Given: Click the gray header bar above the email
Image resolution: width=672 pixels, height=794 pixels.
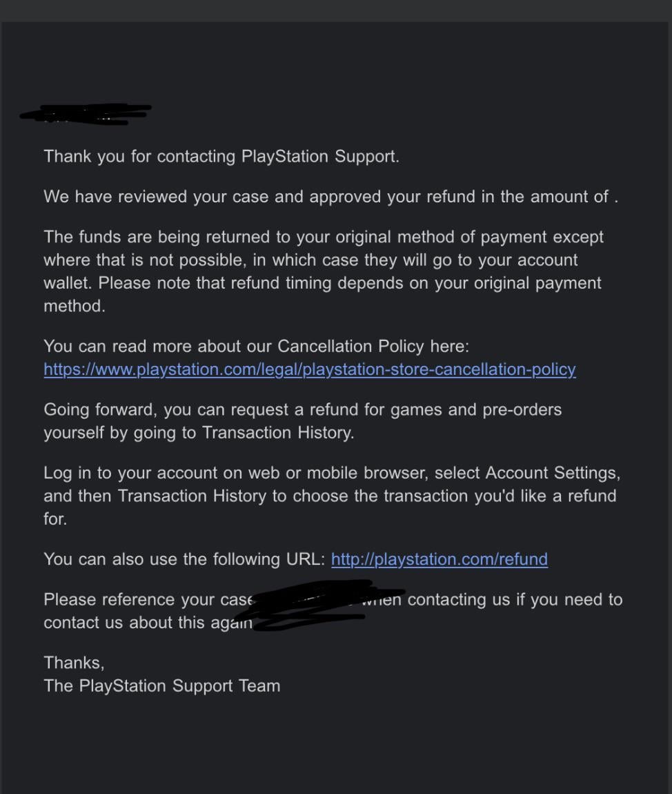Looking at the screenshot, I should pyautogui.click(x=336, y=10).
